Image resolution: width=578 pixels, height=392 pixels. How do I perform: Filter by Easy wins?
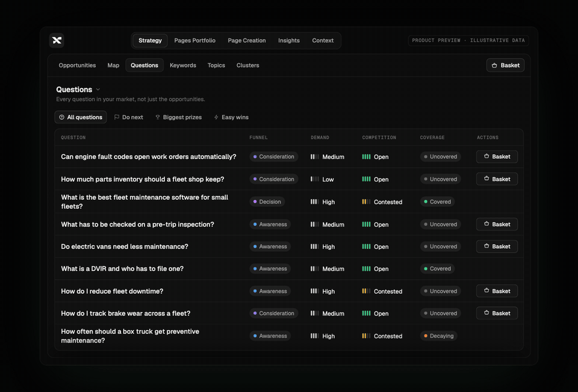pos(231,117)
